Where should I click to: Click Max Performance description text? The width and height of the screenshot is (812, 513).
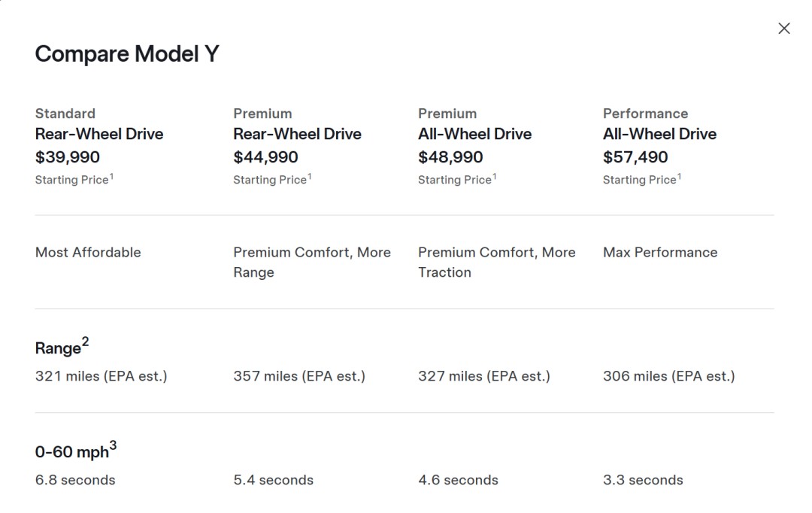[660, 253]
